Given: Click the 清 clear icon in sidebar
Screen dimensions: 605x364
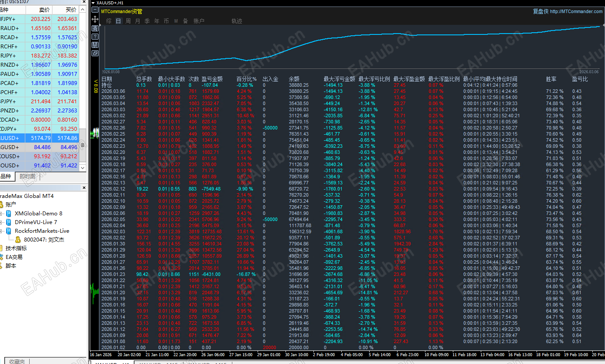Looking at the screenshot, I should click(x=95, y=28).
